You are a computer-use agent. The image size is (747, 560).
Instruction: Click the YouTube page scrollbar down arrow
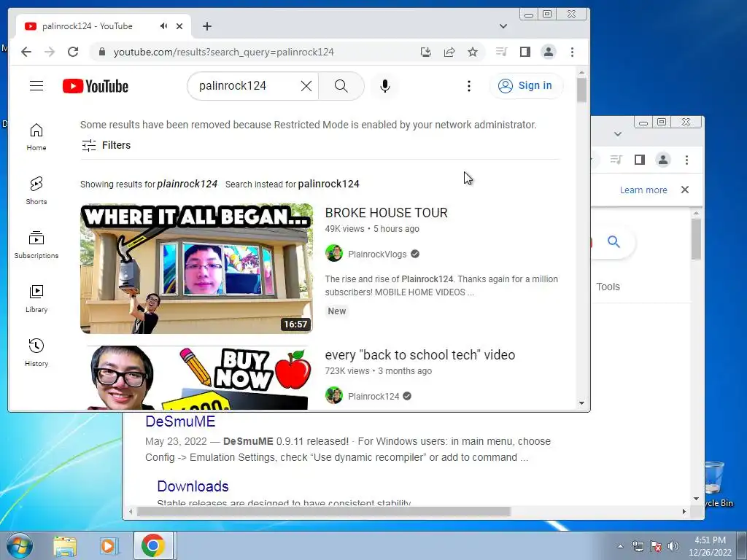(x=581, y=403)
